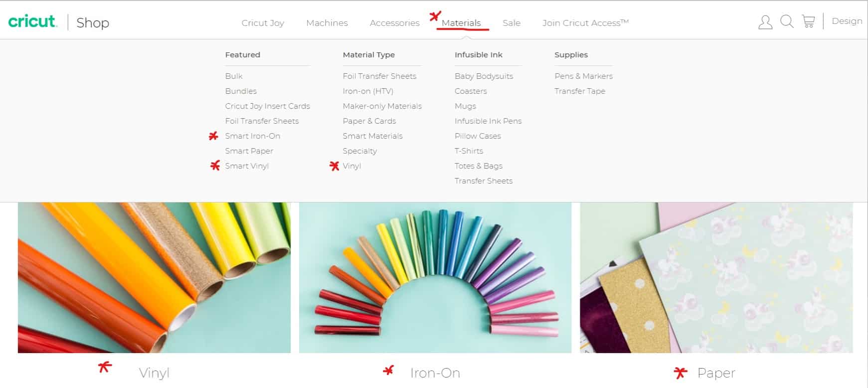Click the Cricut logo
Image resolution: width=868 pixels, height=388 pixels.
click(33, 21)
